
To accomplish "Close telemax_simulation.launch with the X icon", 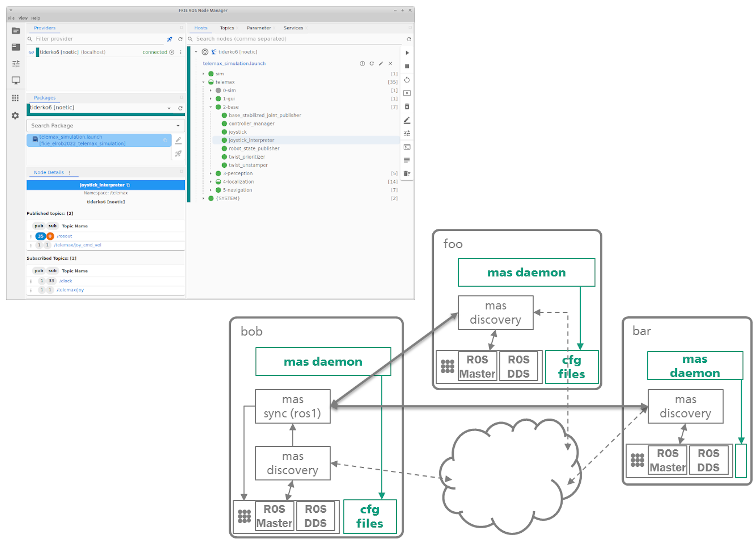I will tap(391, 64).
